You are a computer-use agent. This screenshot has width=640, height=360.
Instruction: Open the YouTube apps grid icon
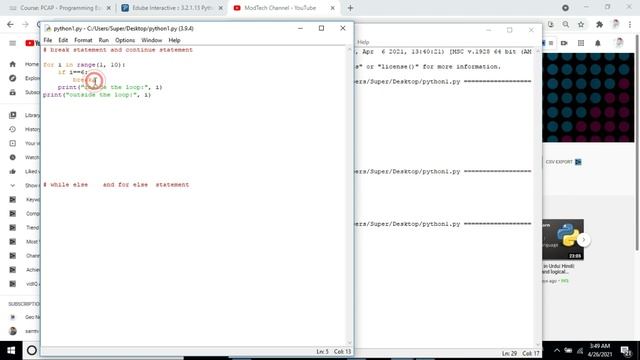click(x=581, y=43)
